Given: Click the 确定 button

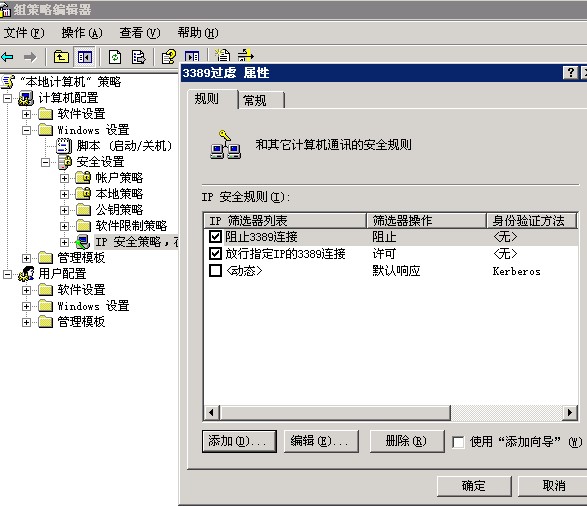Looking at the screenshot, I should coord(474,486).
